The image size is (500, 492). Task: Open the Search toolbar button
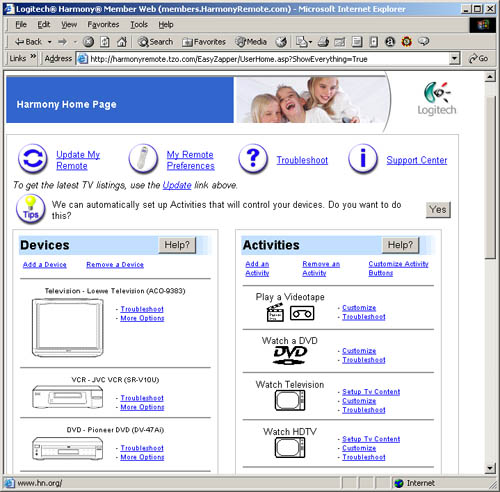[x=155, y=42]
